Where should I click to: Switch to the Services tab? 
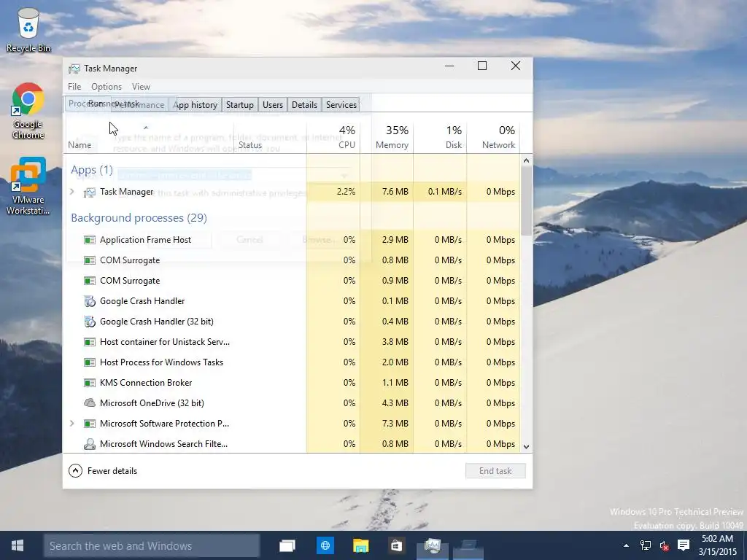click(x=341, y=105)
